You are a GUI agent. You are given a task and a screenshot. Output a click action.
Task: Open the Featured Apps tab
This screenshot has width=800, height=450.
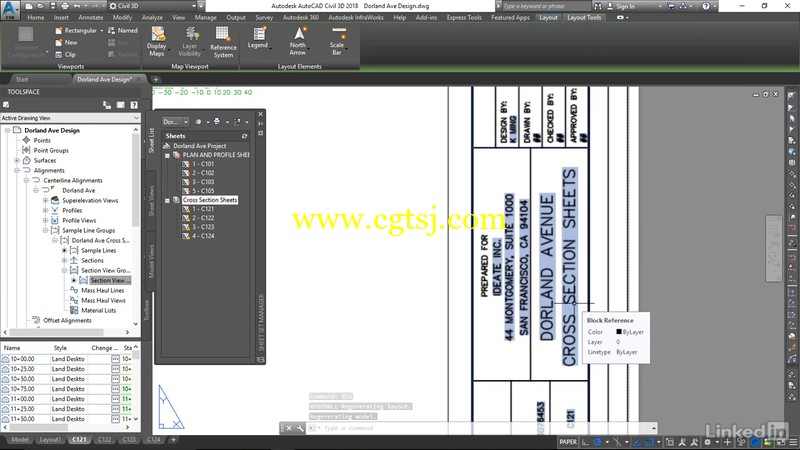pos(510,17)
